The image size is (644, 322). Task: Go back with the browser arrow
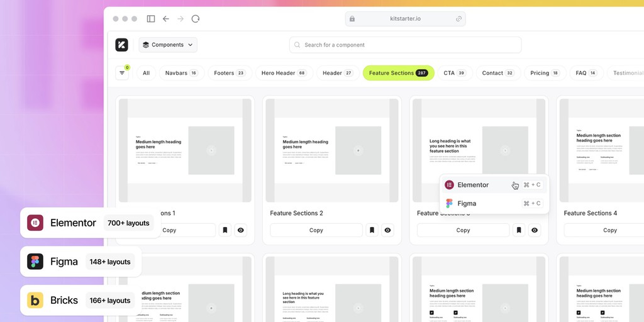(x=166, y=19)
